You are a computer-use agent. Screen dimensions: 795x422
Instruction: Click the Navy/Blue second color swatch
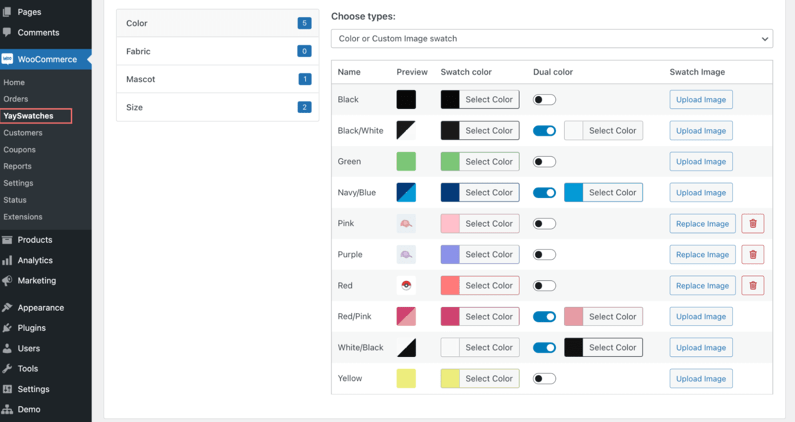tap(573, 193)
